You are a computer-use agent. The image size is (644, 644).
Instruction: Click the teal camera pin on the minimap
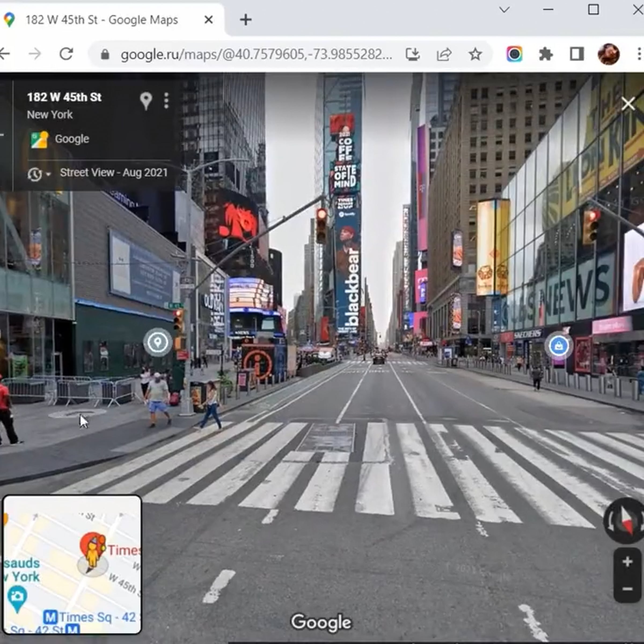[x=17, y=599]
